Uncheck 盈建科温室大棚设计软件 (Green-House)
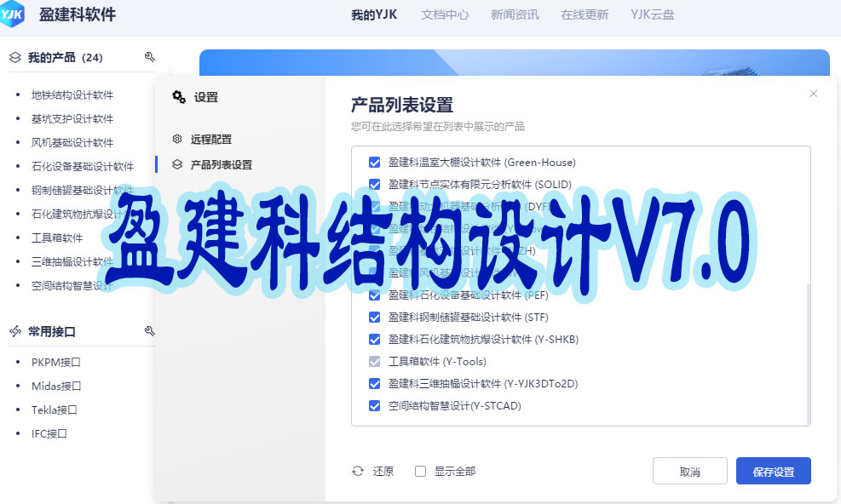This screenshot has height=504, width=841. 374,163
